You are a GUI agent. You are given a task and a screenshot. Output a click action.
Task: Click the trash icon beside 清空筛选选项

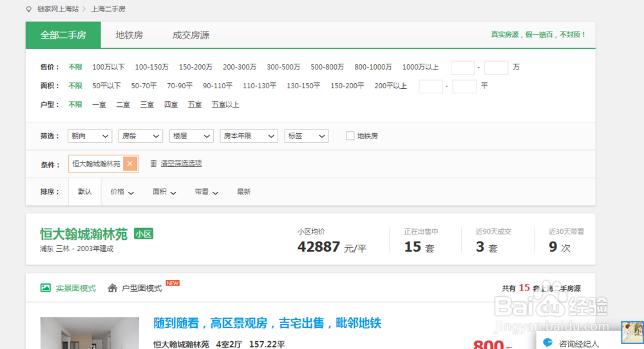[153, 164]
